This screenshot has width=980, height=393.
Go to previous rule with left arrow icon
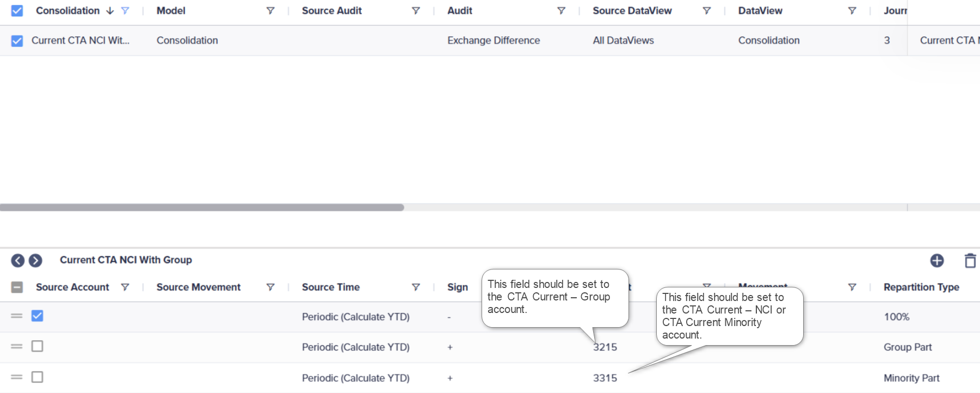[x=18, y=261]
